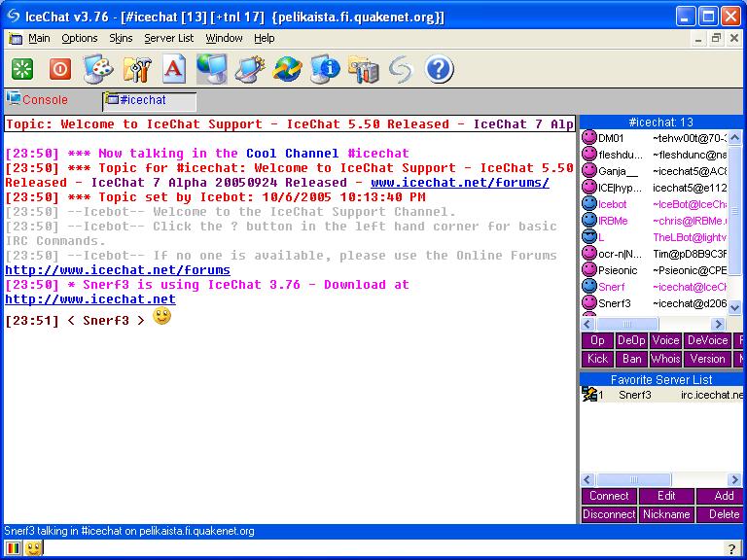The height and width of the screenshot is (560, 747).
Task: Open the Help menu
Action: (x=264, y=38)
